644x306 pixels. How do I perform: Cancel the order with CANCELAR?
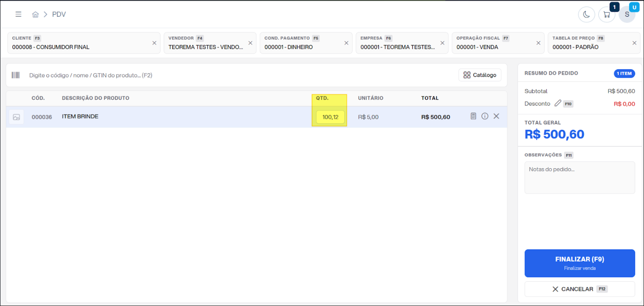click(x=580, y=289)
